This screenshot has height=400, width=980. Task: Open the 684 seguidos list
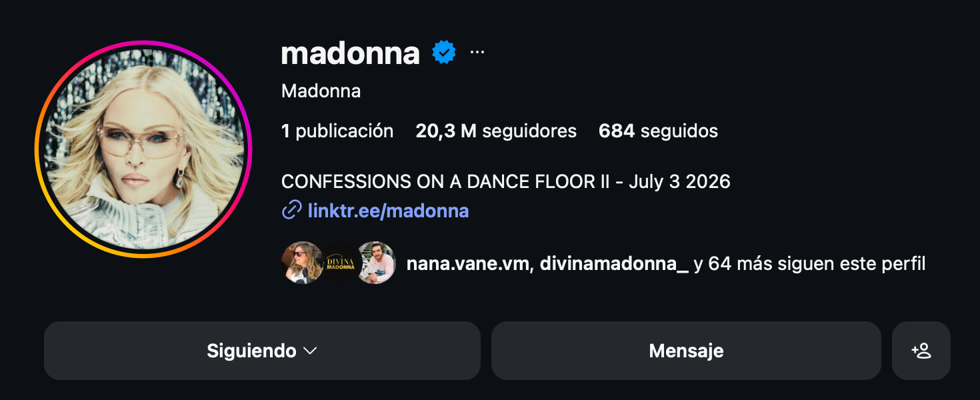[658, 131]
